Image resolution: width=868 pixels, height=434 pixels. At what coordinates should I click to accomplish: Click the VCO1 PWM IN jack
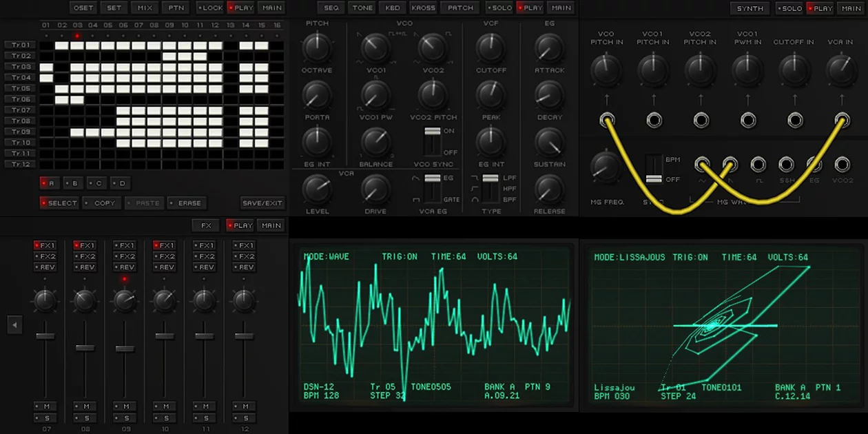click(747, 119)
